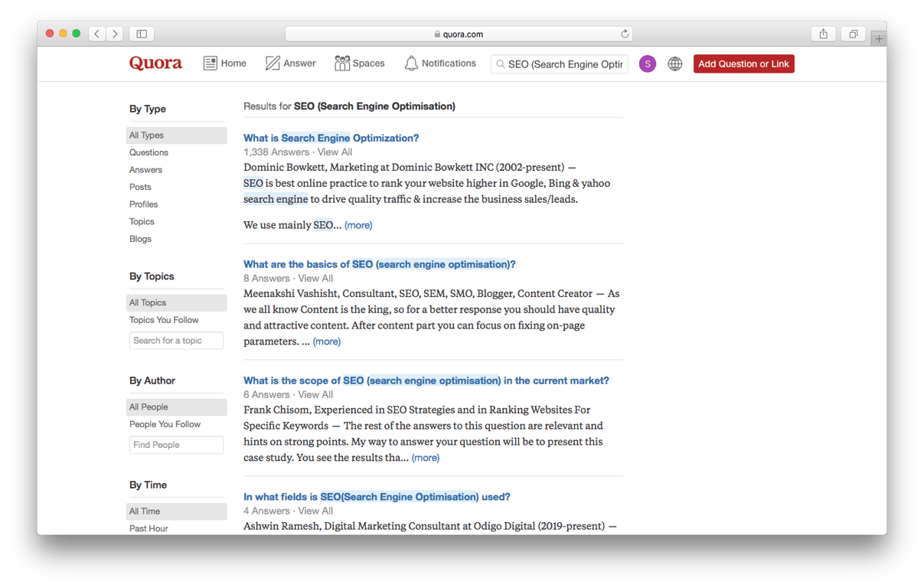Click the Add Question or Link button

pos(743,64)
